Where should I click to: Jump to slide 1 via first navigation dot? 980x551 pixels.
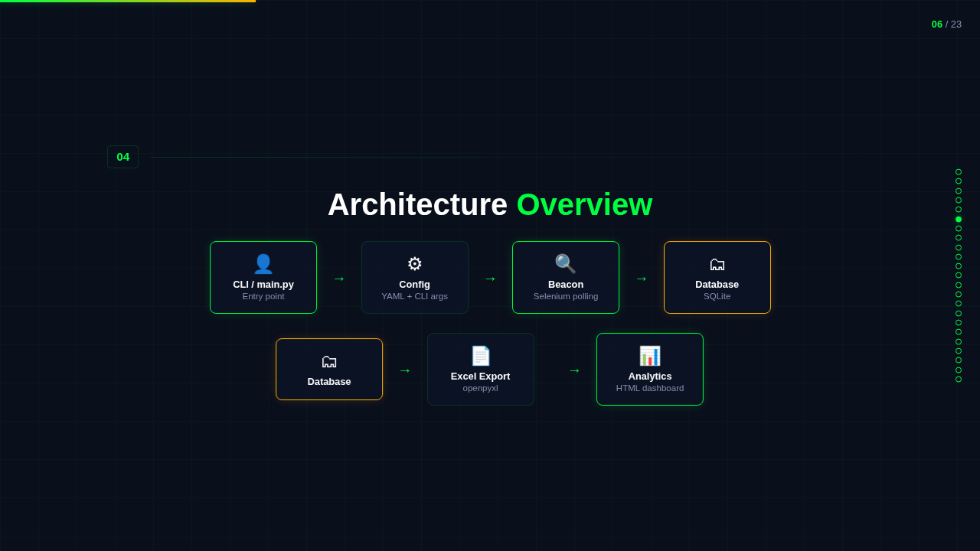[959, 172]
